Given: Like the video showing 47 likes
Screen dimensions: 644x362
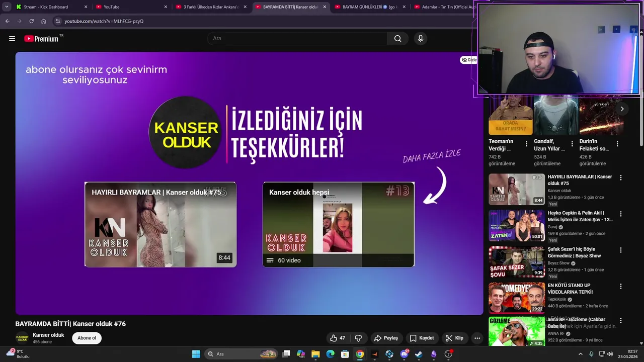Looking at the screenshot, I should coord(338,338).
